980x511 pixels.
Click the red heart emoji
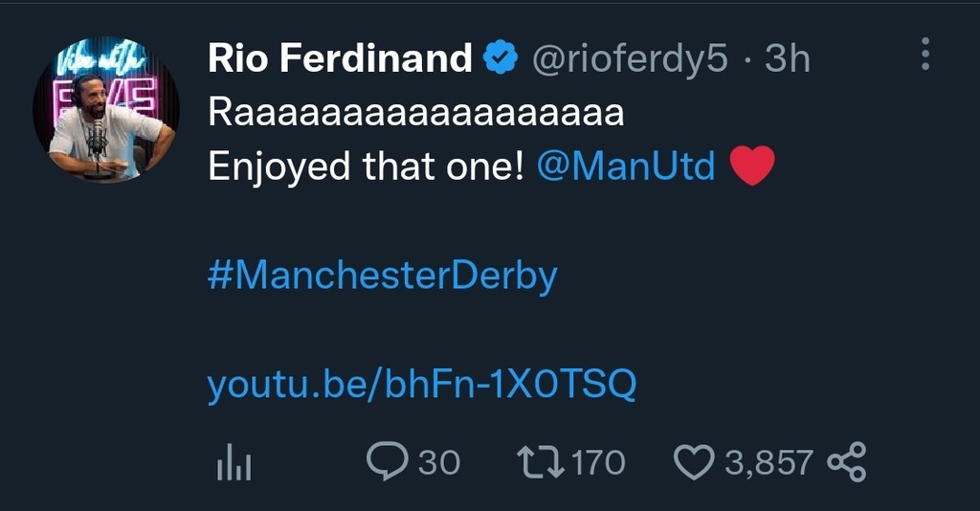point(751,167)
